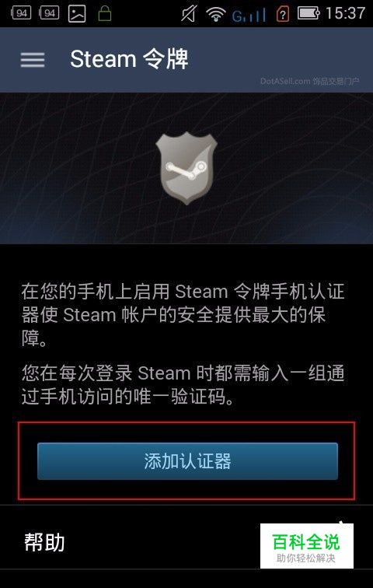Tap the 15:37 clock in status bar
The height and width of the screenshot is (588, 373).
(x=345, y=13)
